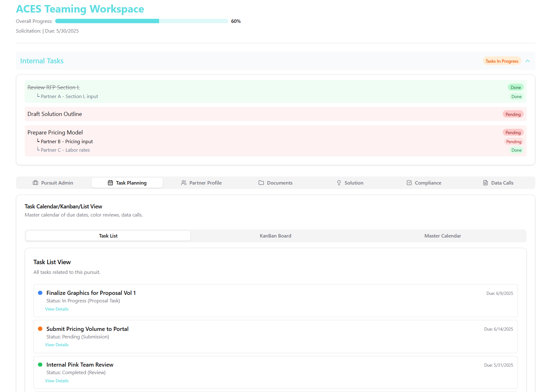This screenshot has height=392, width=546.
Task: Click the briefcase icon for Pursuit Admin
Action: [x=35, y=183]
